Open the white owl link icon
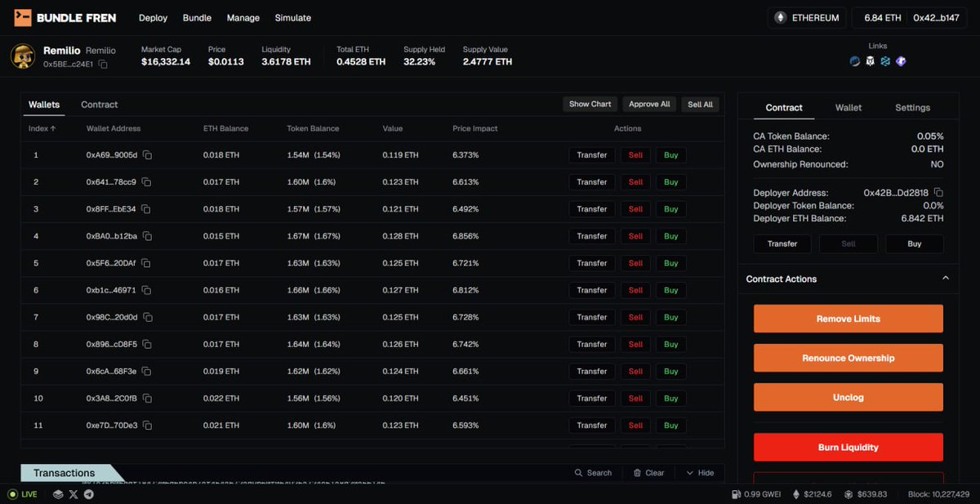 pyautogui.click(x=871, y=61)
